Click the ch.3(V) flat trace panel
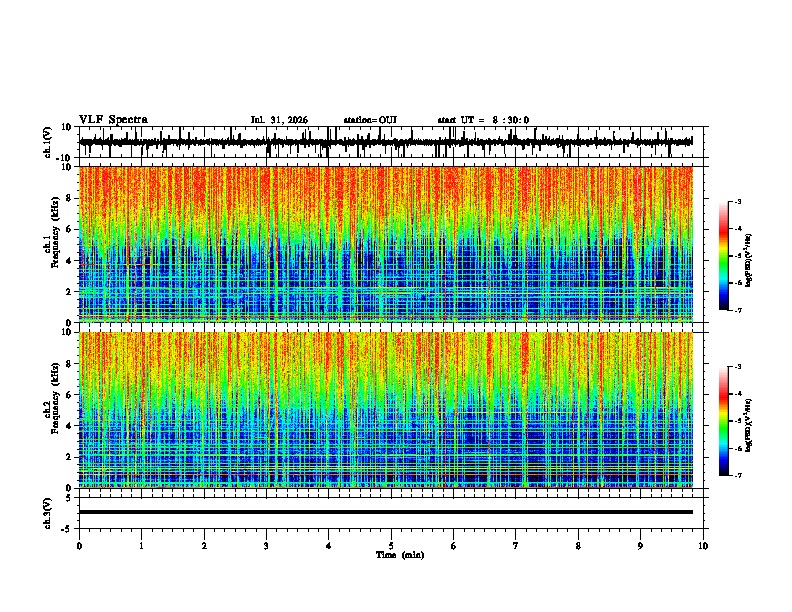The image size is (792, 612). point(393,513)
